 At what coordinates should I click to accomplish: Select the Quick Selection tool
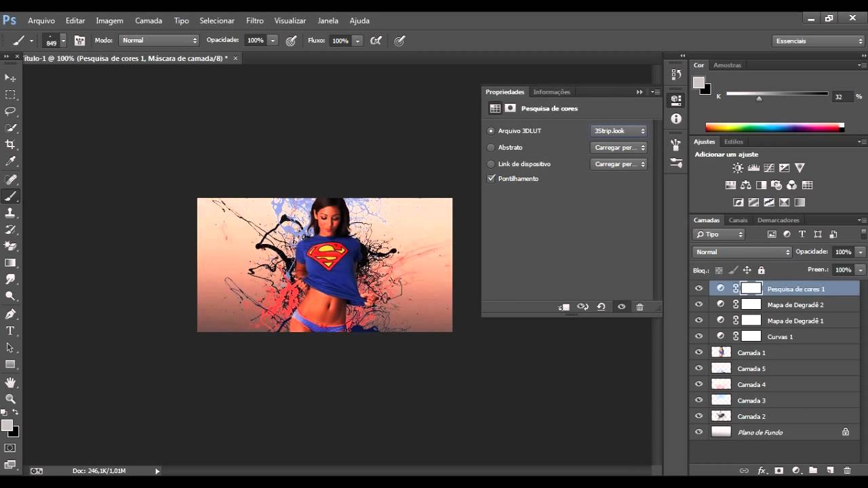pos(10,128)
